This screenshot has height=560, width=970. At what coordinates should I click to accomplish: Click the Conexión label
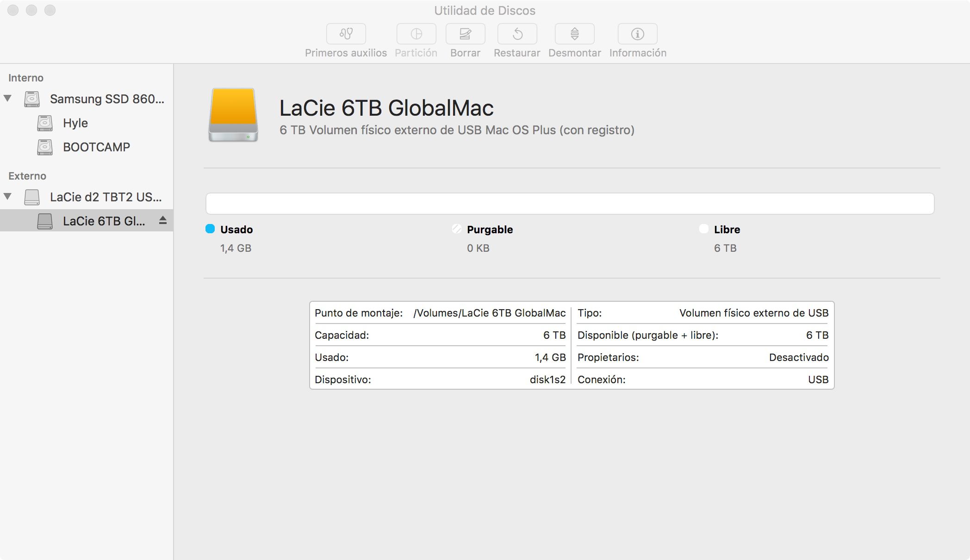602,380
